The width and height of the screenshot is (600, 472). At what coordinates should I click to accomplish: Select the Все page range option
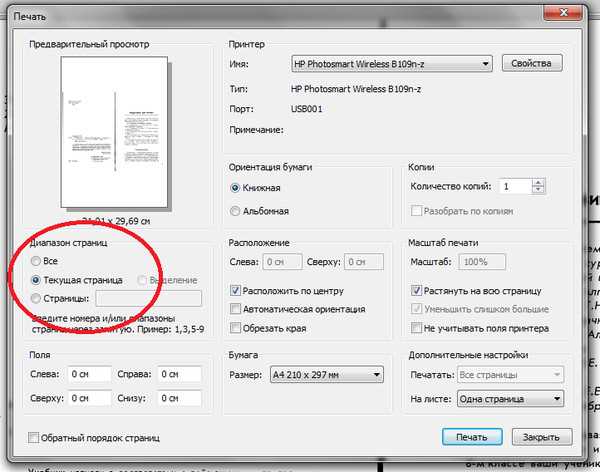click(x=36, y=261)
